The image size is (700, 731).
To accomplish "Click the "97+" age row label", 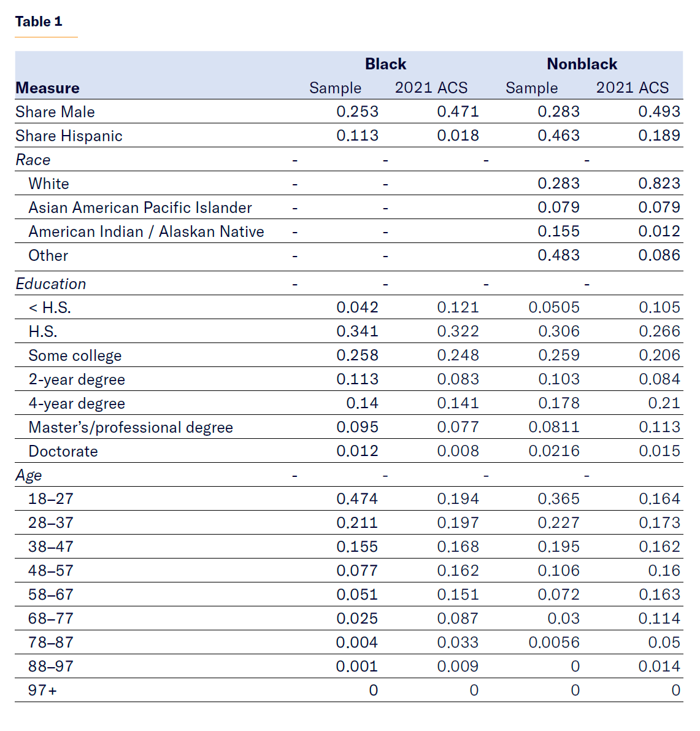I will tap(43, 690).
